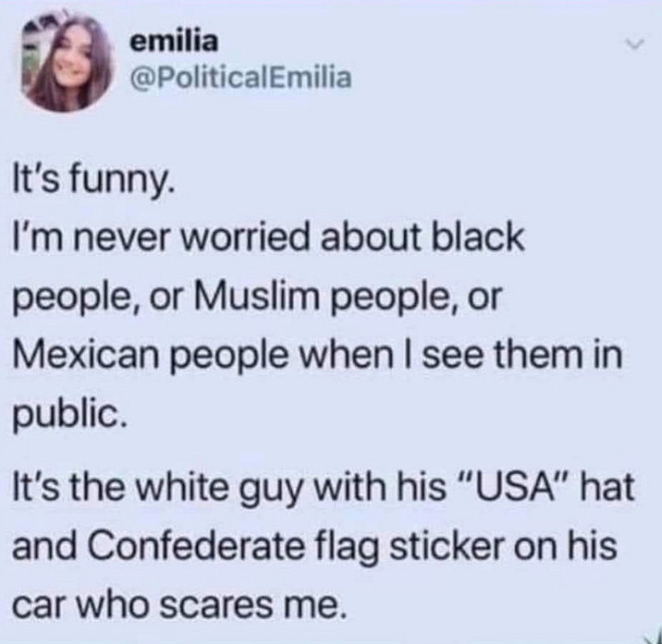Click the word "public." in the tweet
Viewport: 662px width, 644px height.
68,416
